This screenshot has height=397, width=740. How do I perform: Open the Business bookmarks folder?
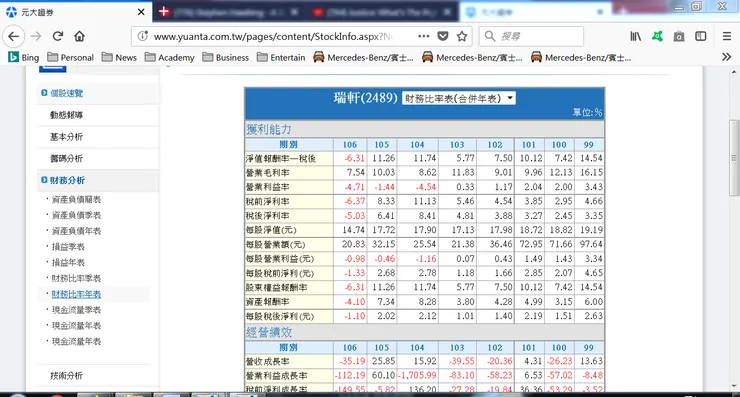click(x=226, y=58)
